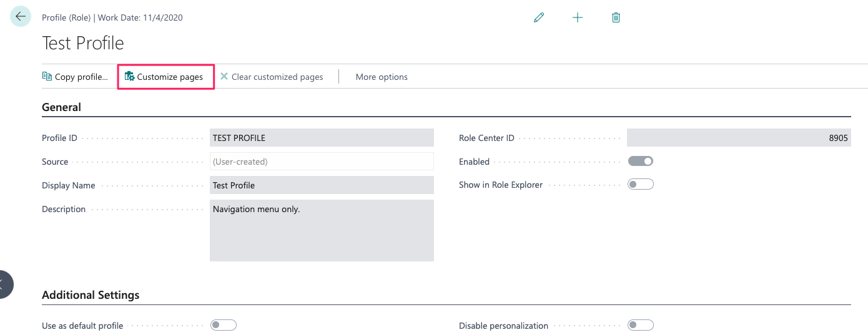
Task: Enable Use as default profile
Action: 224,325
